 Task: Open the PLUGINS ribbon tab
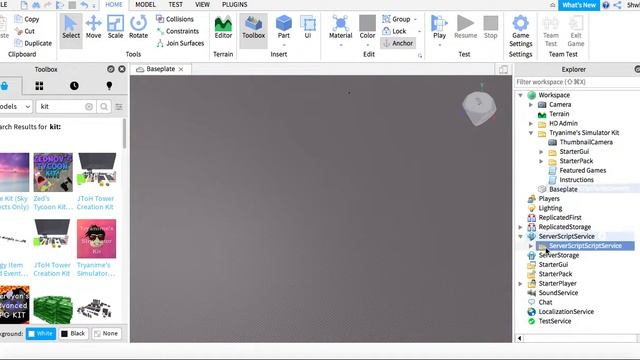pyautogui.click(x=235, y=4)
